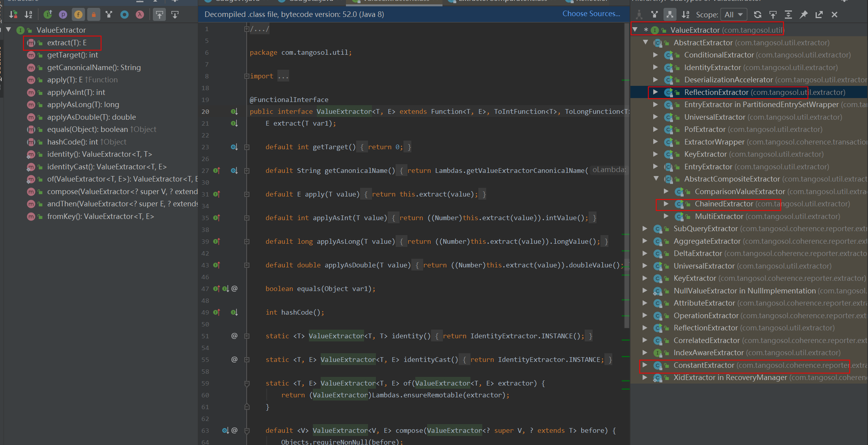868x445 pixels.
Task: Unfold getTarget method body on line 23
Action: pos(247,147)
